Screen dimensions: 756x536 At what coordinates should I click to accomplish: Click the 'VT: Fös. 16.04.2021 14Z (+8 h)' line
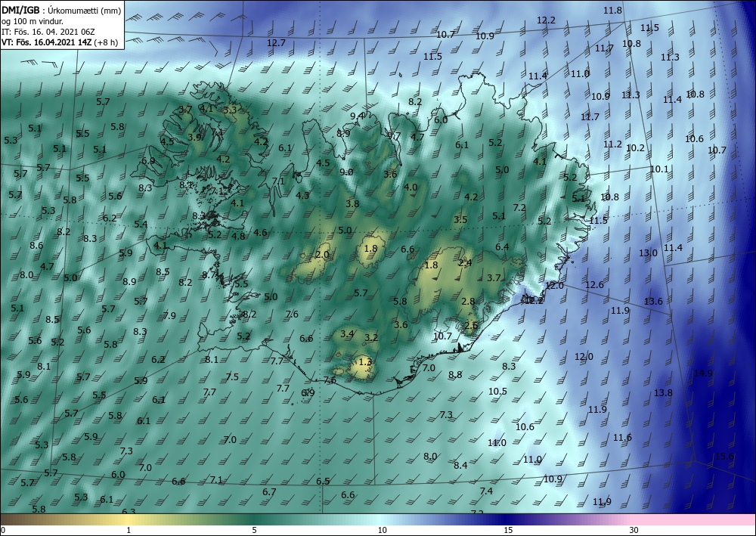pos(60,42)
